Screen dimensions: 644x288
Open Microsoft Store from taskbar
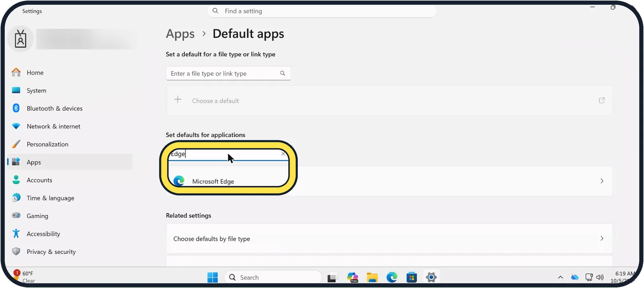412,278
